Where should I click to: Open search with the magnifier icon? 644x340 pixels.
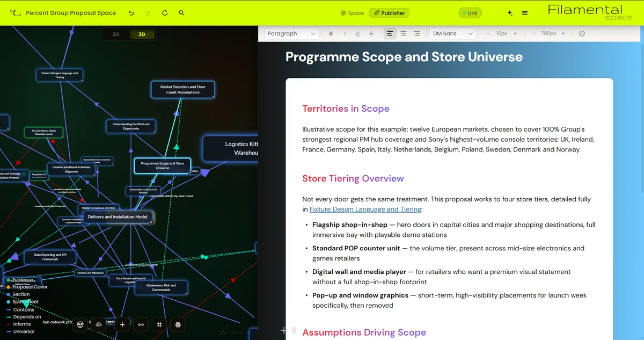click(181, 13)
